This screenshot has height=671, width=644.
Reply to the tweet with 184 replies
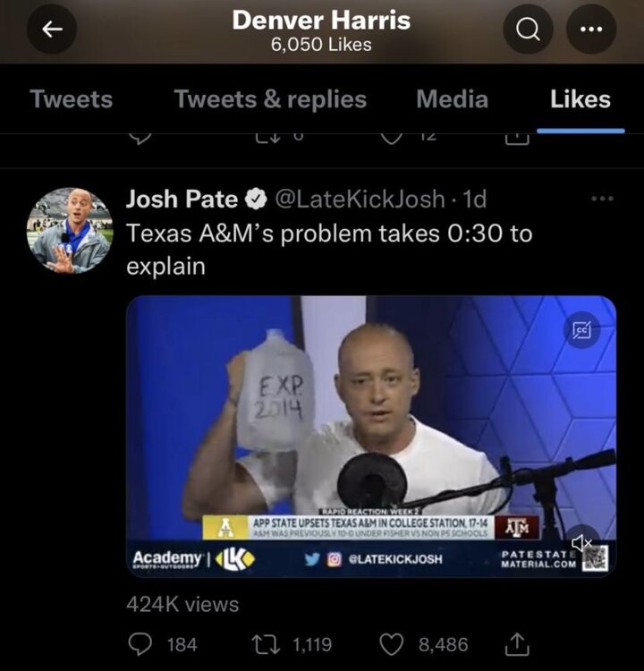pos(143,644)
